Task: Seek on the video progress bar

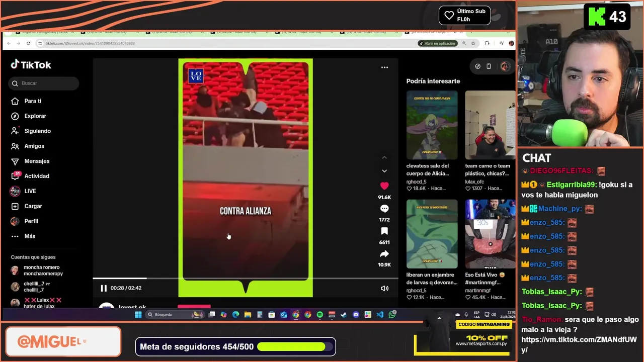Action: (x=245, y=278)
